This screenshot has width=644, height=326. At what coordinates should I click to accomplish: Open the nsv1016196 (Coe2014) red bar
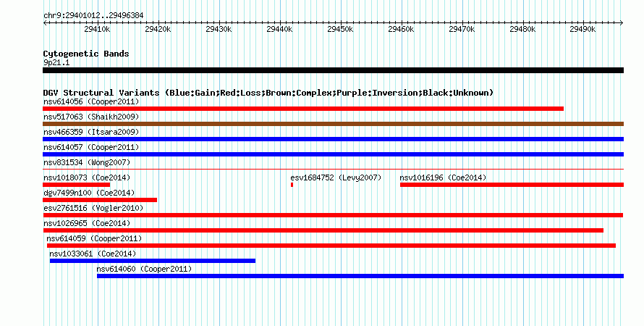point(512,185)
